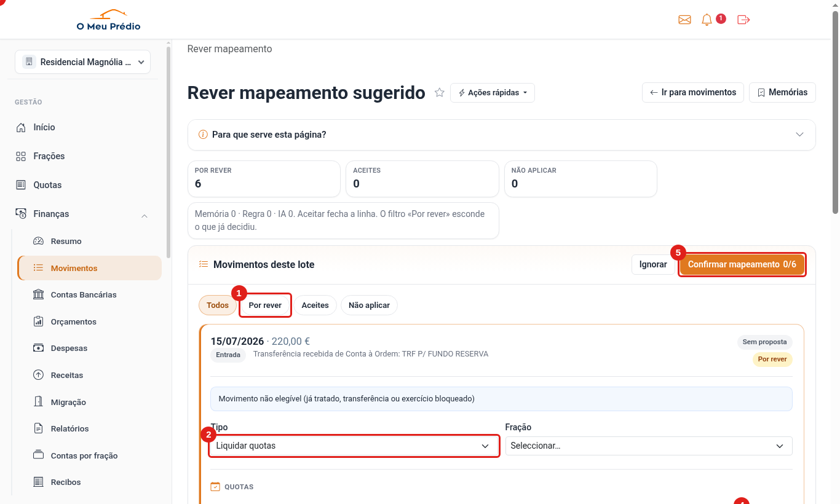840x504 pixels.
Task: Open the Residencial Magnólia building selector
Action: (82, 62)
